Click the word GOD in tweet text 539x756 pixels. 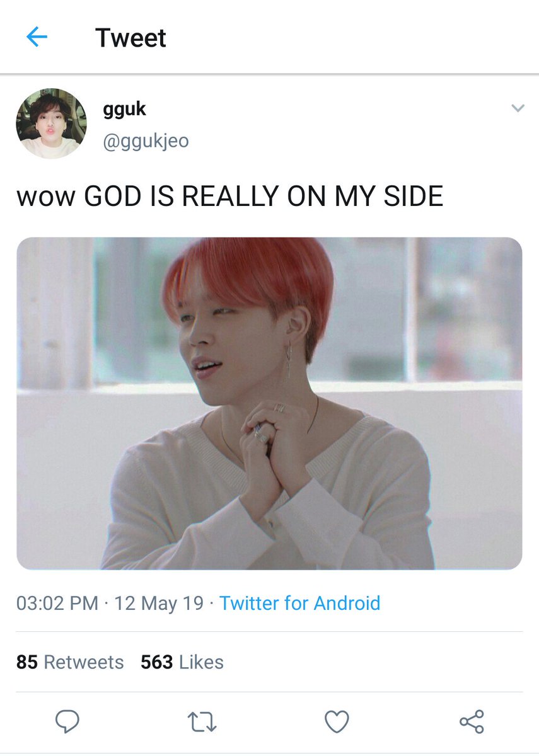113,197
